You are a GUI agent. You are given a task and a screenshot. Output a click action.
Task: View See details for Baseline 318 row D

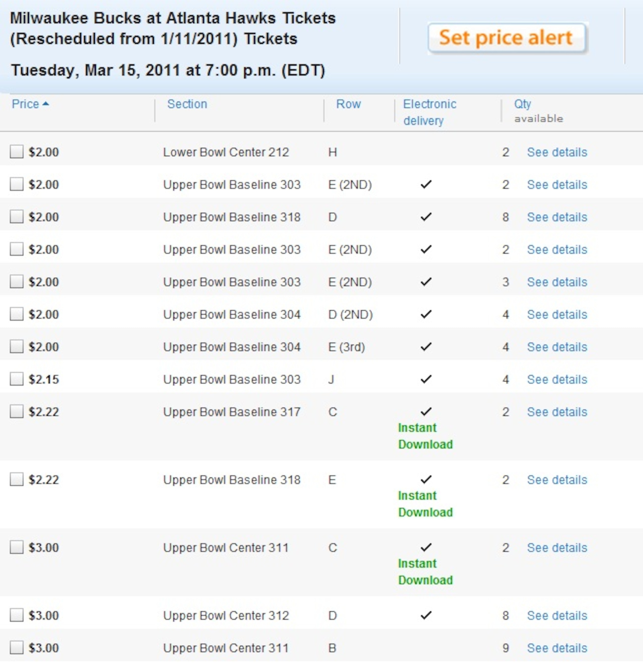coord(557,217)
